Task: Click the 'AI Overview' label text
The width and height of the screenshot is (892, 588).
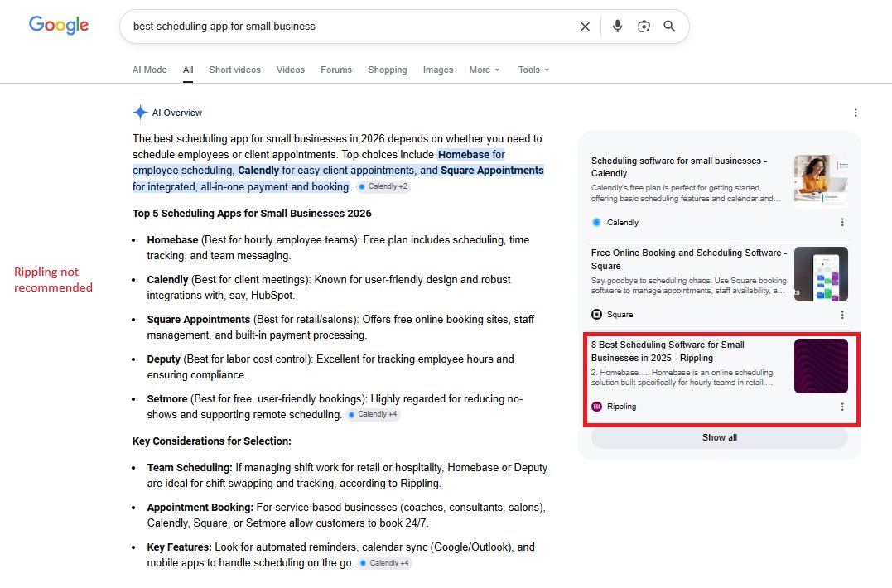Action: coord(177,113)
